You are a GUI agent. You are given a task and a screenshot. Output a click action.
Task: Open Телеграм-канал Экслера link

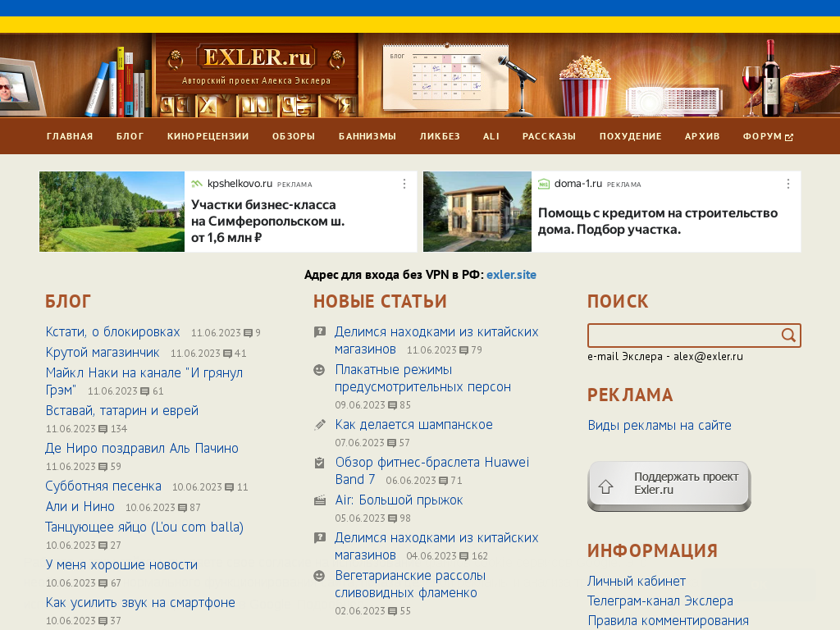[660, 601]
